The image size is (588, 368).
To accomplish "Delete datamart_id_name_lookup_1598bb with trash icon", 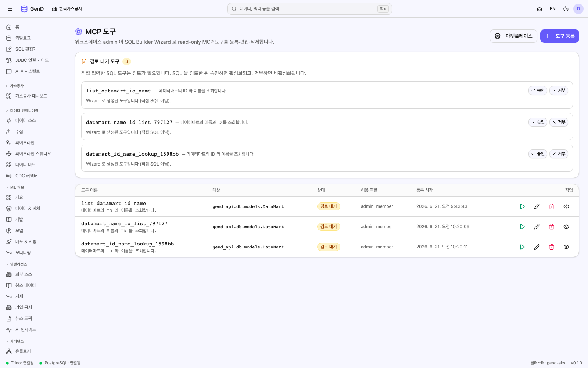I will click(552, 247).
